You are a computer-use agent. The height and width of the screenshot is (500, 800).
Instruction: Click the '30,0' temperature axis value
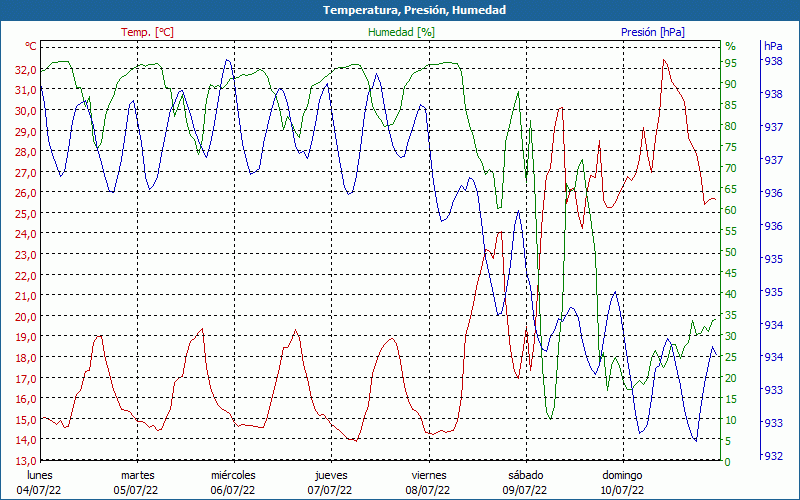[x=26, y=111]
